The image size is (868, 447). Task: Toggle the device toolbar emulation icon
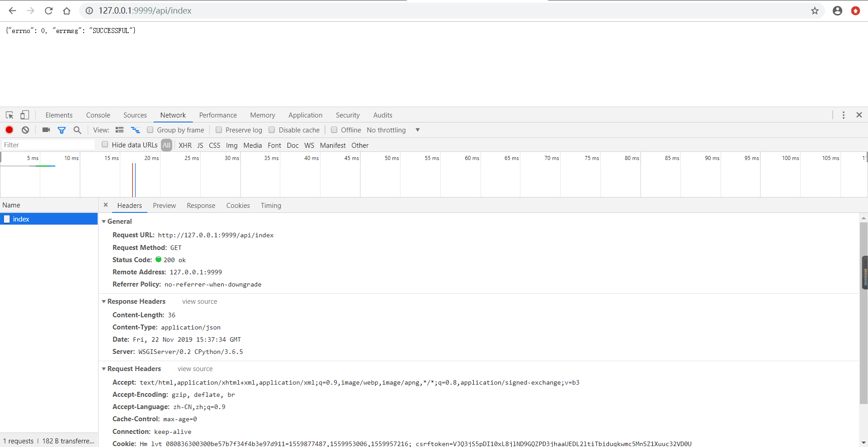pyautogui.click(x=25, y=115)
